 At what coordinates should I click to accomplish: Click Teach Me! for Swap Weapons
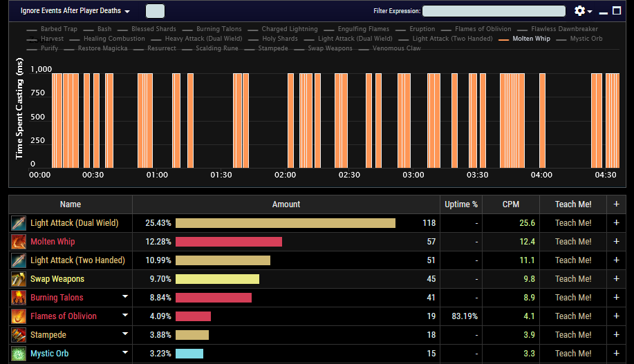tap(573, 279)
